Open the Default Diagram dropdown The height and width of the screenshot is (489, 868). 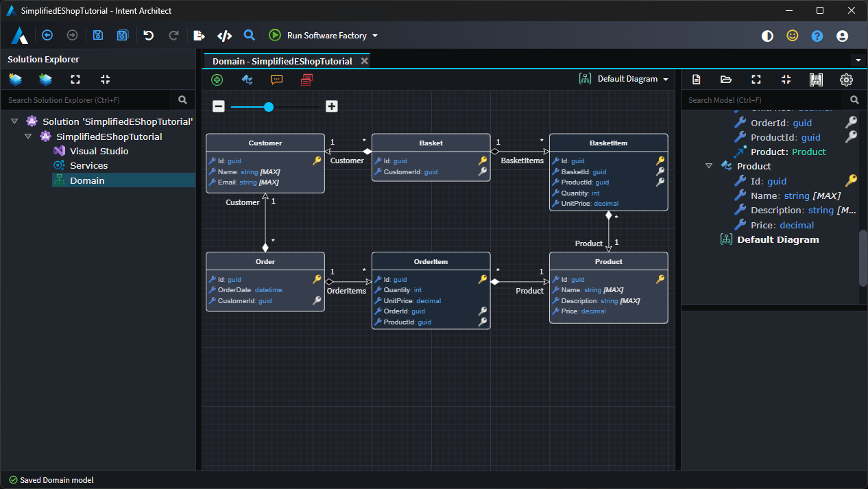623,79
